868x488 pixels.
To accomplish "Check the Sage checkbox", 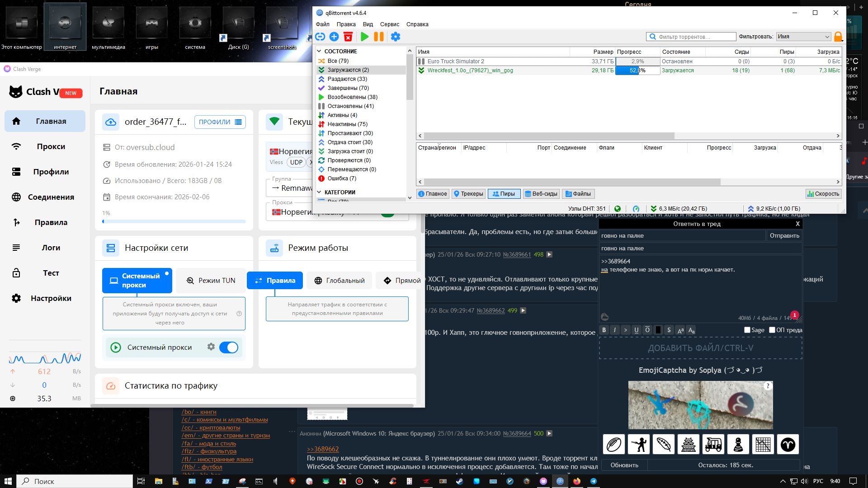I will pos(747,330).
